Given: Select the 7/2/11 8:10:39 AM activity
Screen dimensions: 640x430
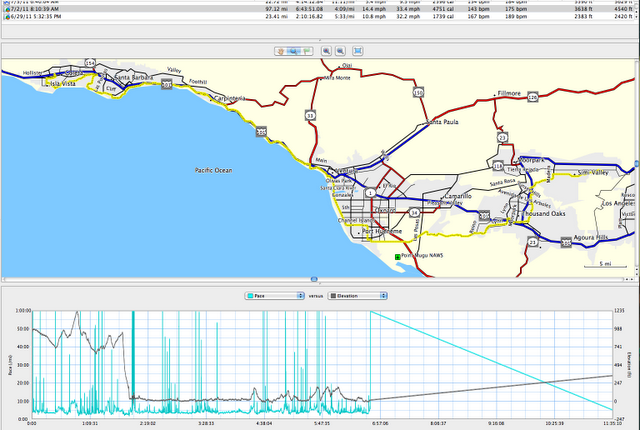Looking at the screenshot, I should tap(318, 9).
